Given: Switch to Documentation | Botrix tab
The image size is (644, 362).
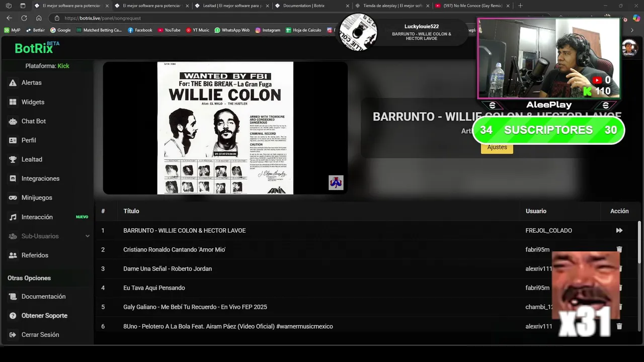Looking at the screenshot, I should 312,6.
